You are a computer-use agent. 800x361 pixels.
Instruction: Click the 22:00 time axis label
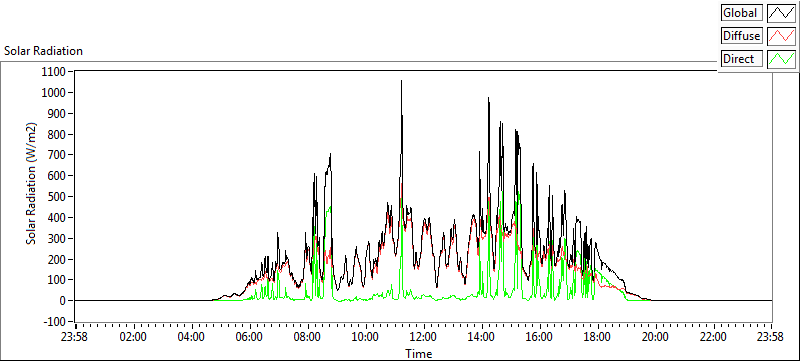click(713, 337)
